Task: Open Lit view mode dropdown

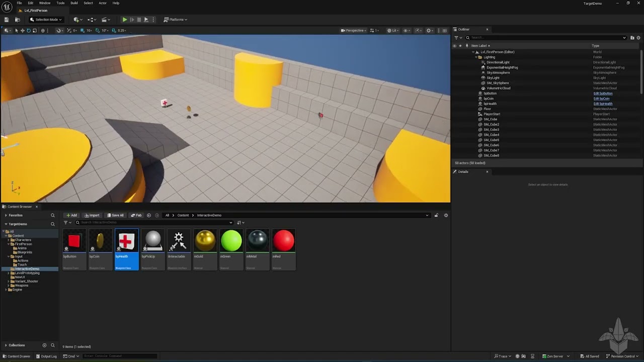Action: coord(392,30)
